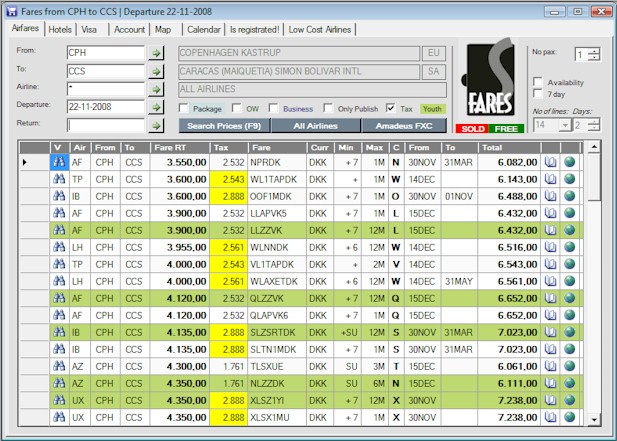This screenshot has width=617, height=441.
Task: Switch to the Account tab
Action: click(x=129, y=30)
